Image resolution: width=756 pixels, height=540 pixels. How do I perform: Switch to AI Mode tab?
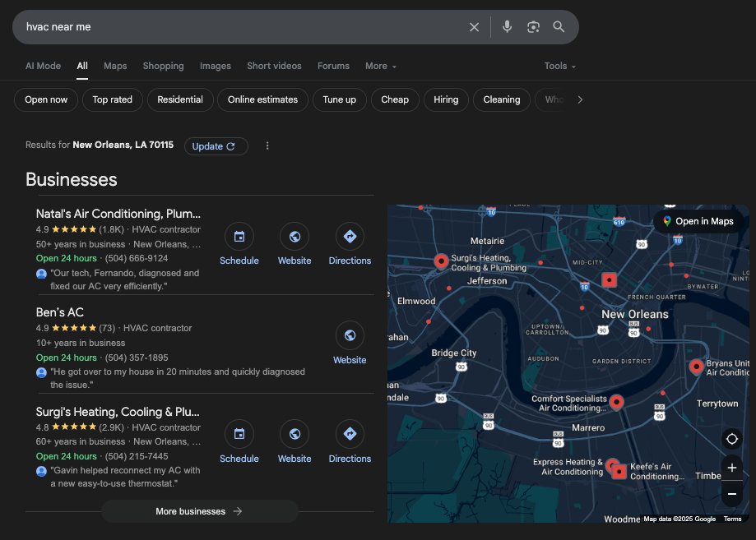tap(43, 66)
